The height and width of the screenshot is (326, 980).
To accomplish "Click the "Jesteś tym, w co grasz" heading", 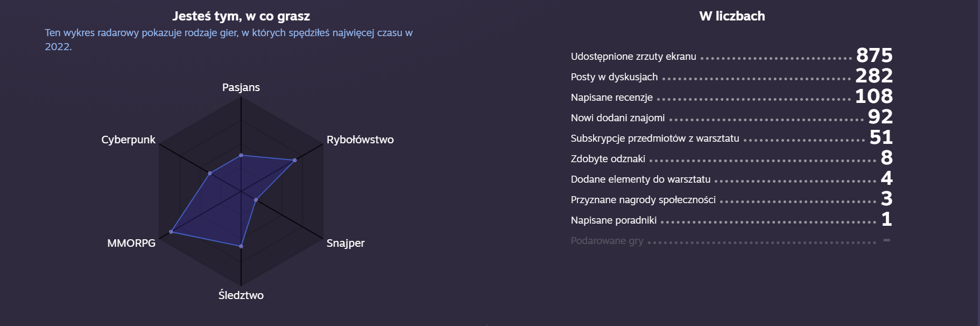I will point(241,16).
